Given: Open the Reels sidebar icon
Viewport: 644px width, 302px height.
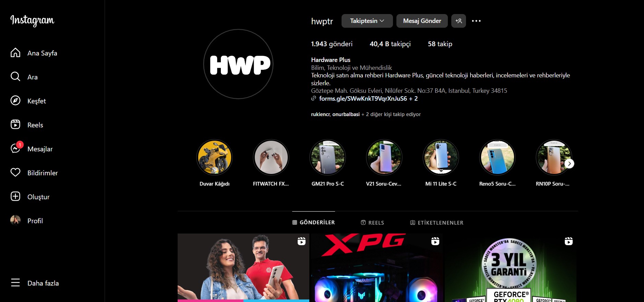Looking at the screenshot, I should [x=15, y=124].
